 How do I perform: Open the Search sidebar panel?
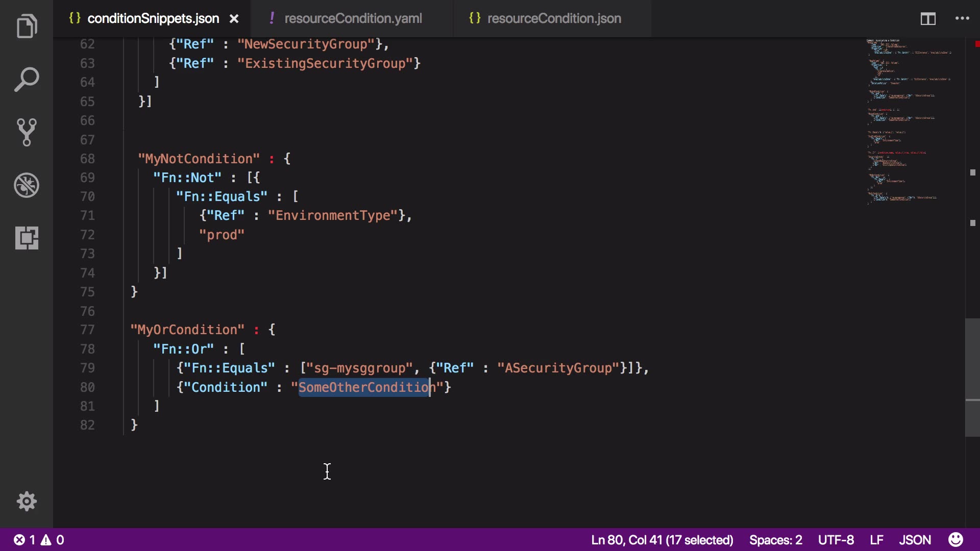tap(27, 80)
